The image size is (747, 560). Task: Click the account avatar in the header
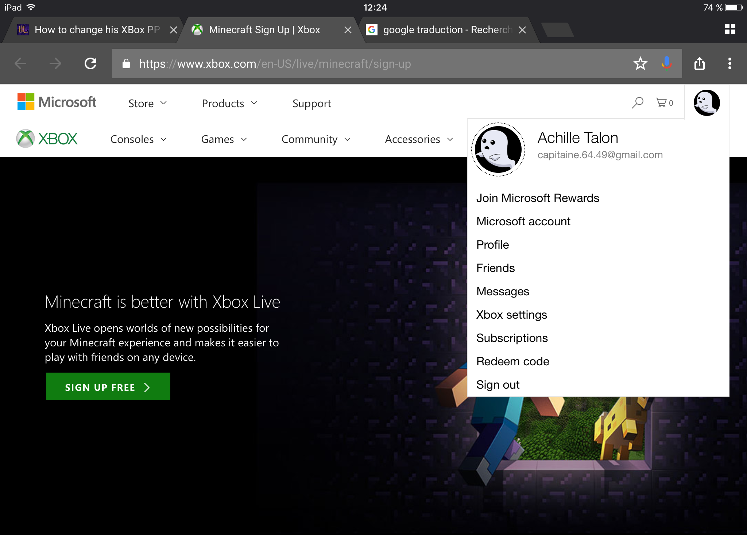point(707,103)
